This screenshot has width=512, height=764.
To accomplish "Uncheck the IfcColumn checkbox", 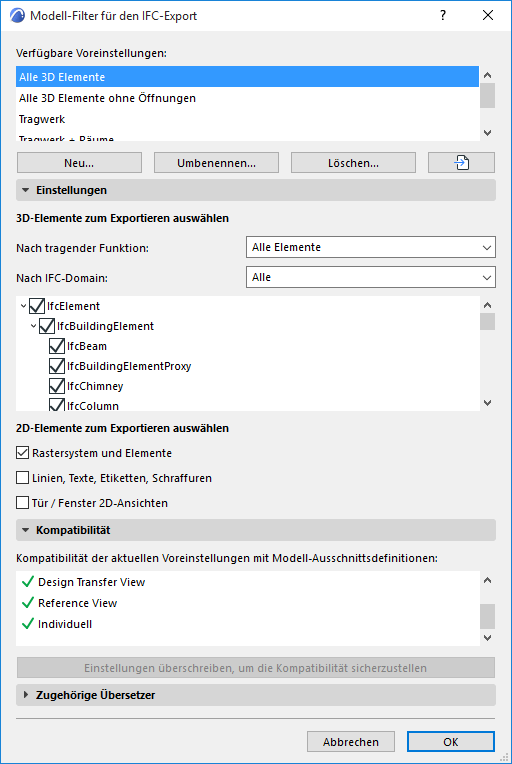I will click(x=57, y=405).
